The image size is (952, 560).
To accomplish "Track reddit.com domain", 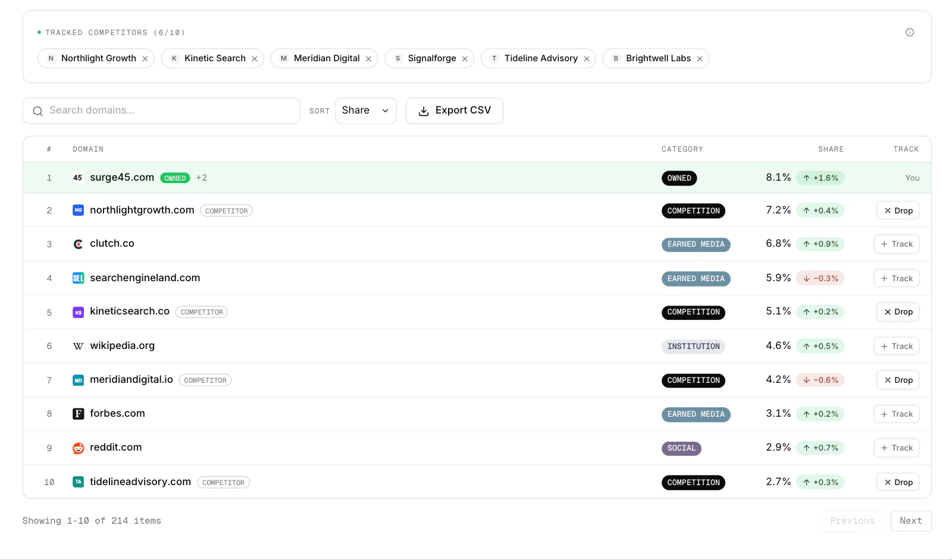I will [x=897, y=448].
